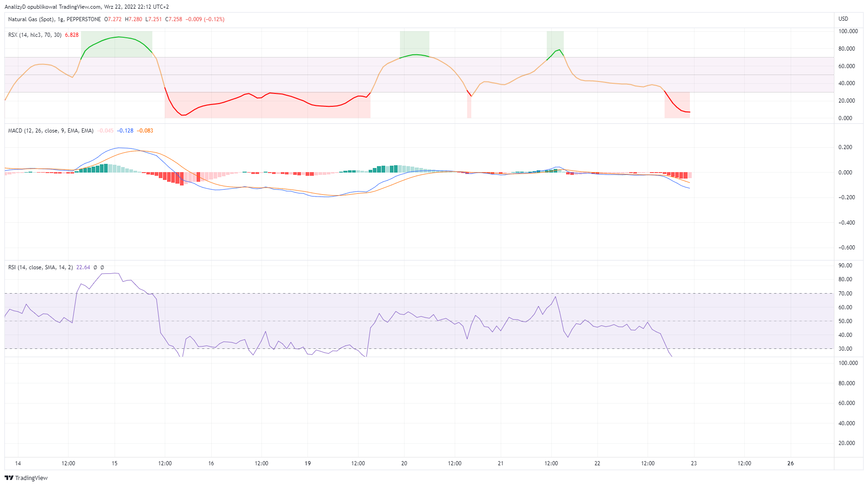This screenshot has width=868, height=486.
Task: Click 50.00 on the RSI scale
Action: click(x=845, y=321)
